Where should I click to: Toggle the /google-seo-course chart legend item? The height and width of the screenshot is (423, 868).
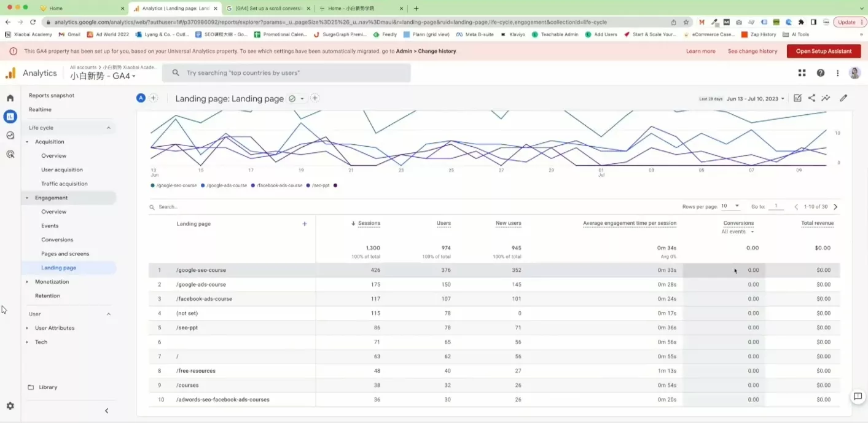tap(174, 185)
